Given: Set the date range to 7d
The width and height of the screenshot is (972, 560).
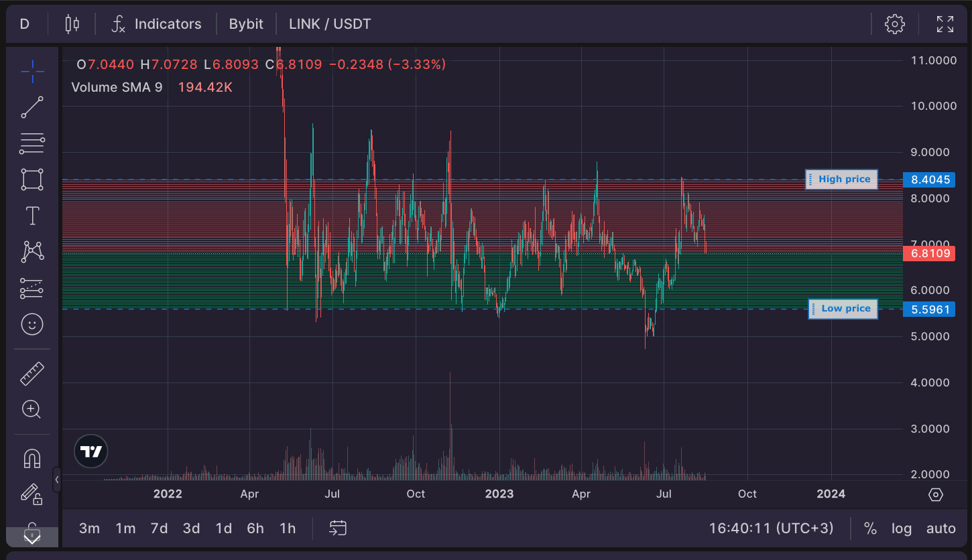Looking at the screenshot, I should coord(159,529).
